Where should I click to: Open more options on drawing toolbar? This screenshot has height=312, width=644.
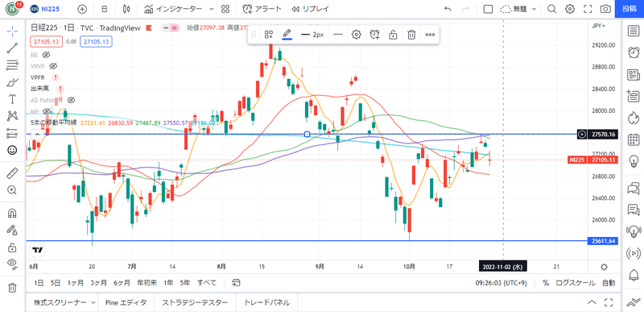click(x=430, y=35)
